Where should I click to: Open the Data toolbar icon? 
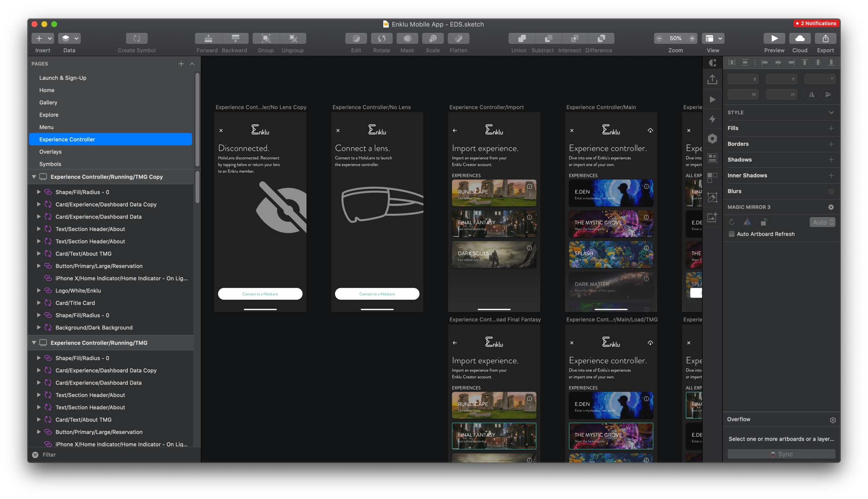(69, 38)
